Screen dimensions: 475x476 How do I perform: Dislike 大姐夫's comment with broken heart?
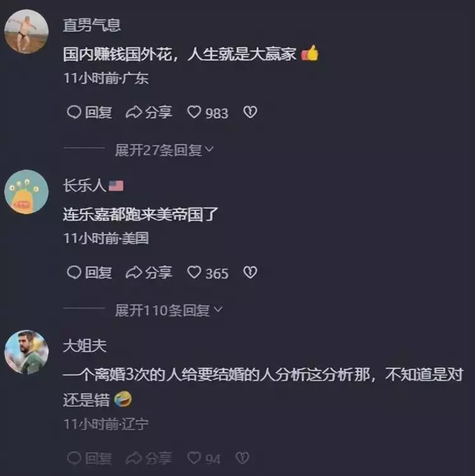click(x=243, y=457)
